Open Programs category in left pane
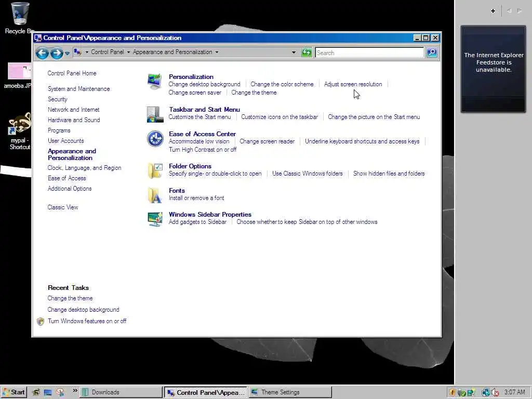Viewport: 532px width, 399px height. [59, 130]
